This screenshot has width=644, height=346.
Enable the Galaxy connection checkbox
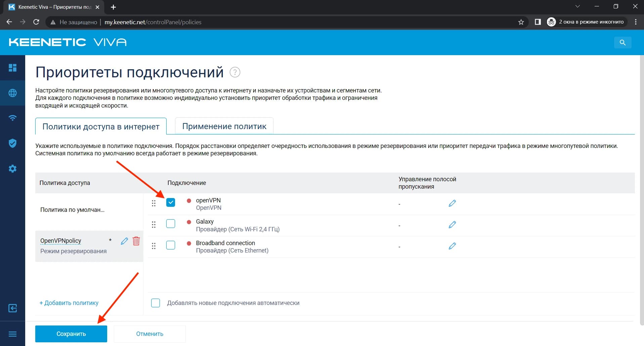[171, 224]
